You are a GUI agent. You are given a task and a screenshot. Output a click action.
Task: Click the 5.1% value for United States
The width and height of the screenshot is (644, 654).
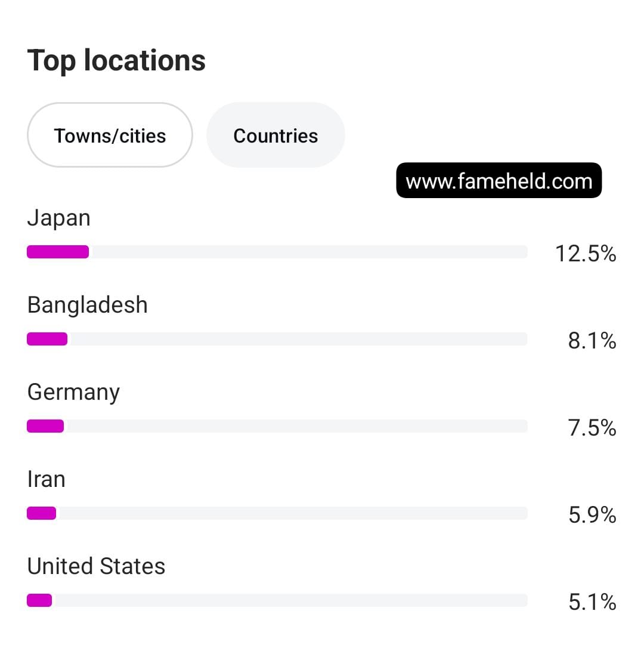pyautogui.click(x=592, y=602)
